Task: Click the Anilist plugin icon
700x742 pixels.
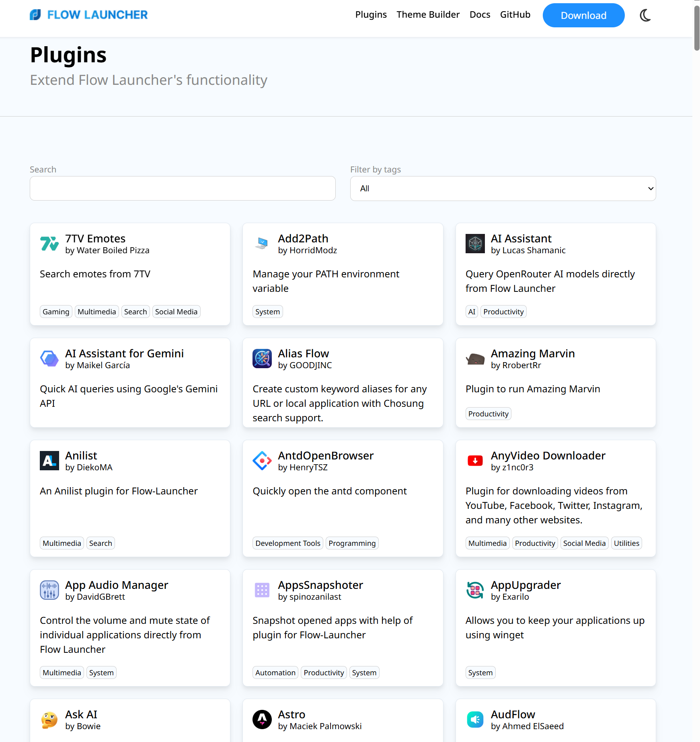Action: (x=49, y=461)
